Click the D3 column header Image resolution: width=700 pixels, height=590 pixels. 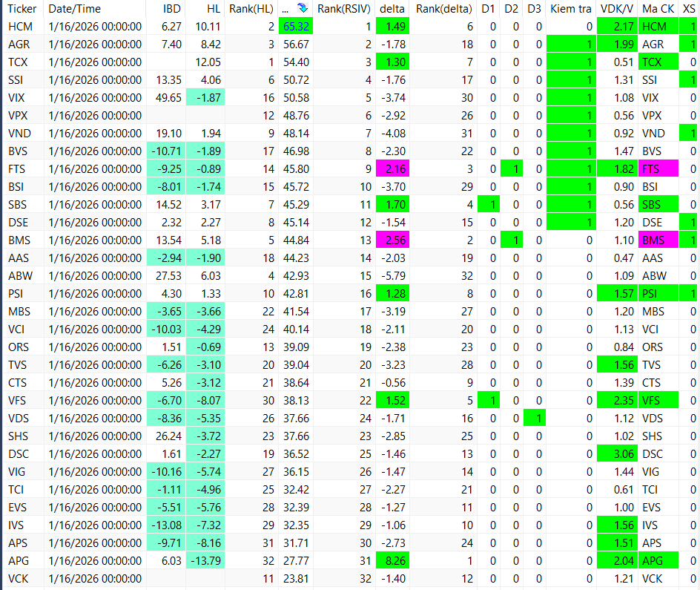click(534, 8)
